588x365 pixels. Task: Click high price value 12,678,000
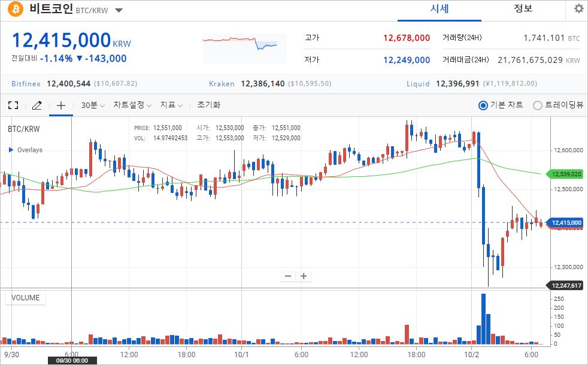click(x=407, y=38)
